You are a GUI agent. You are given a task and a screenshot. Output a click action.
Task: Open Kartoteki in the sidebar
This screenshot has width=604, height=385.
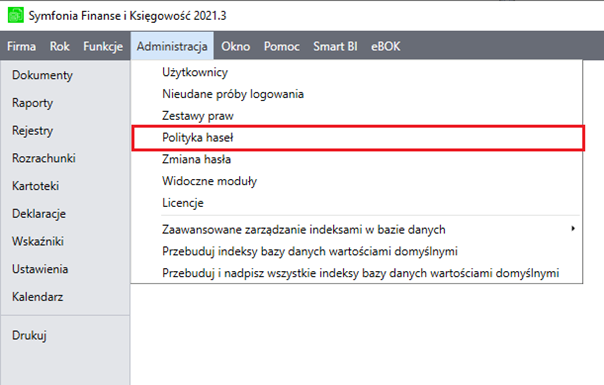[35, 186]
